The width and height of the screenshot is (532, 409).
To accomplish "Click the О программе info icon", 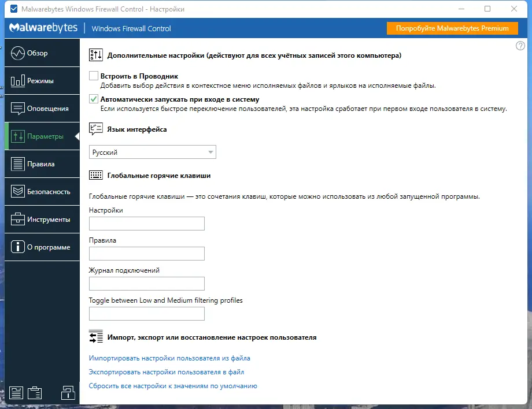I will 18,247.
